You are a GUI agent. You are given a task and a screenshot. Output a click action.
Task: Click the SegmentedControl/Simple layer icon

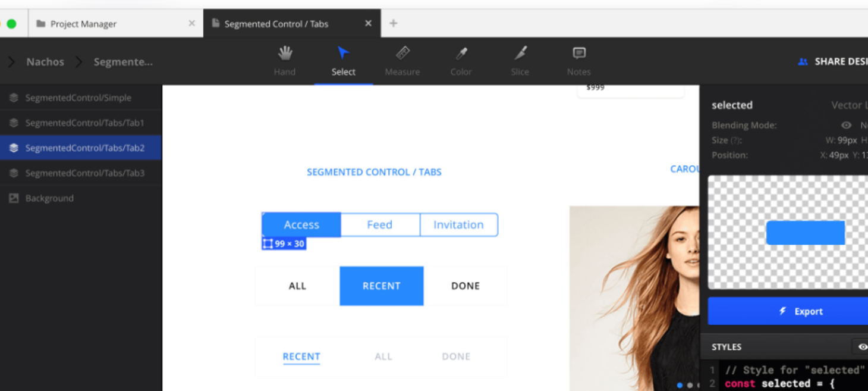pyautogui.click(x=14, y=98)
